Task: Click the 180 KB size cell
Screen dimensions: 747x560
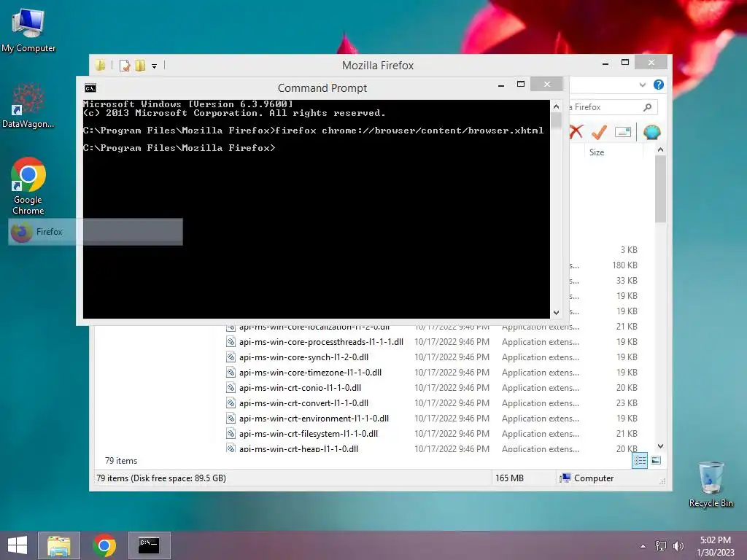Action: (x=624, y=265)
